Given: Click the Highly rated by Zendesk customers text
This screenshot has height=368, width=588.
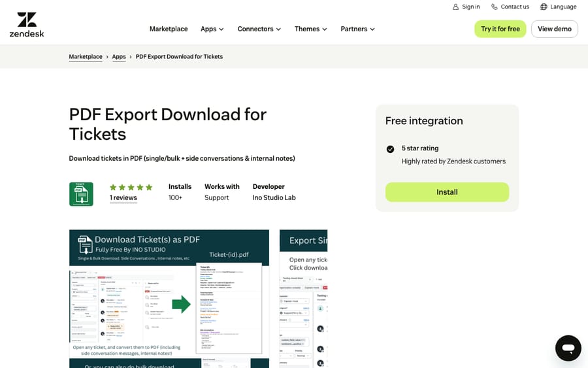Looking at the screenshot, I should (453, 161).
